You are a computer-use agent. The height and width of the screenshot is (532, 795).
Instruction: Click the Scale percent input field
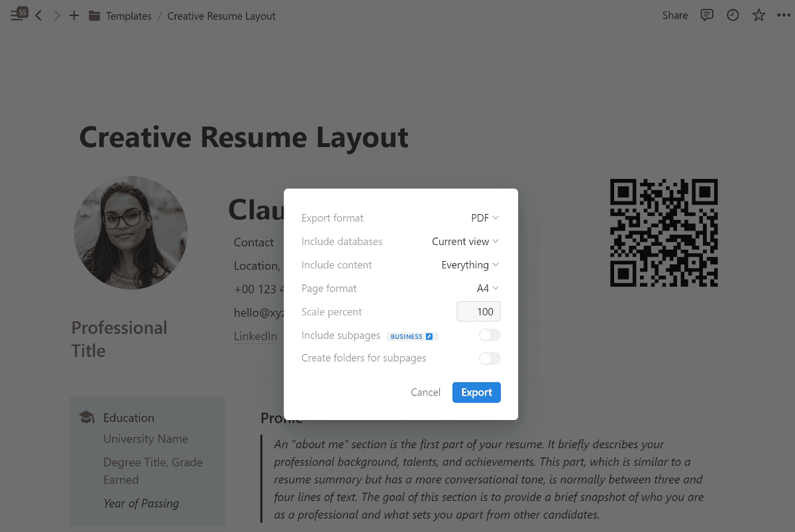(478, 312)
